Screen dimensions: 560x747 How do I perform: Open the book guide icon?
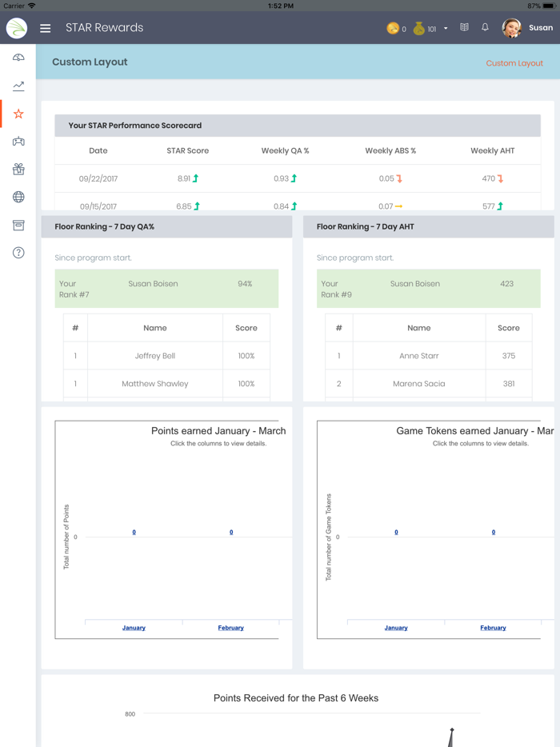coord(464,27)
